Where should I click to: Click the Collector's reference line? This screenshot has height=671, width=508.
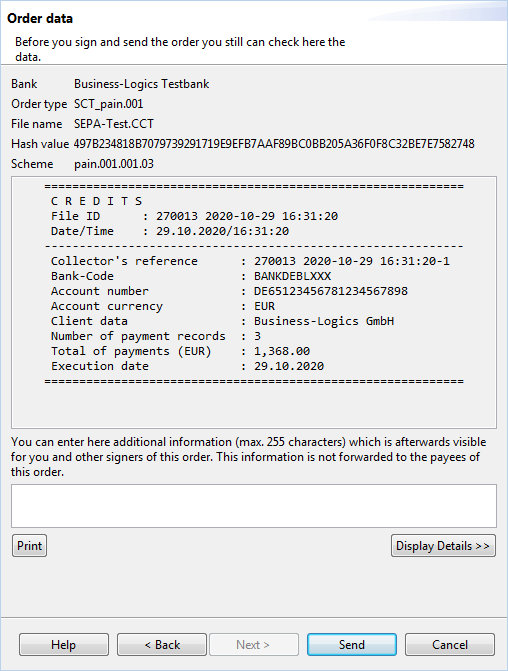pyautogui.click(x=250, y=261)
